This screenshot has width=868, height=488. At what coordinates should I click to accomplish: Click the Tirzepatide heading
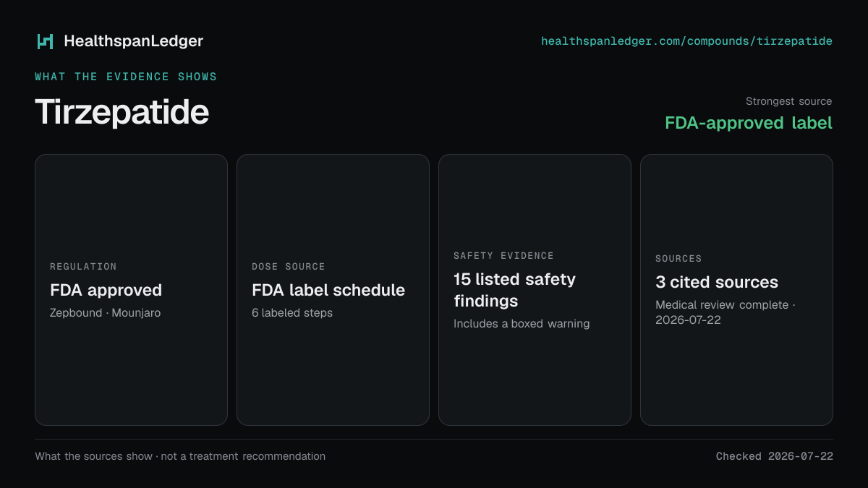coord(122,112)
